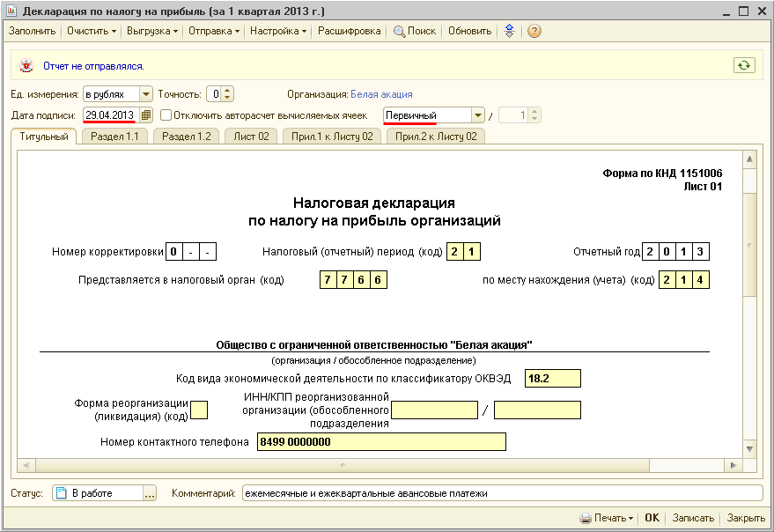The height and width of the screenshot is (532, 774).
Task: Click the horizontal scrollbar right arrow
Action: pos(733,465)
